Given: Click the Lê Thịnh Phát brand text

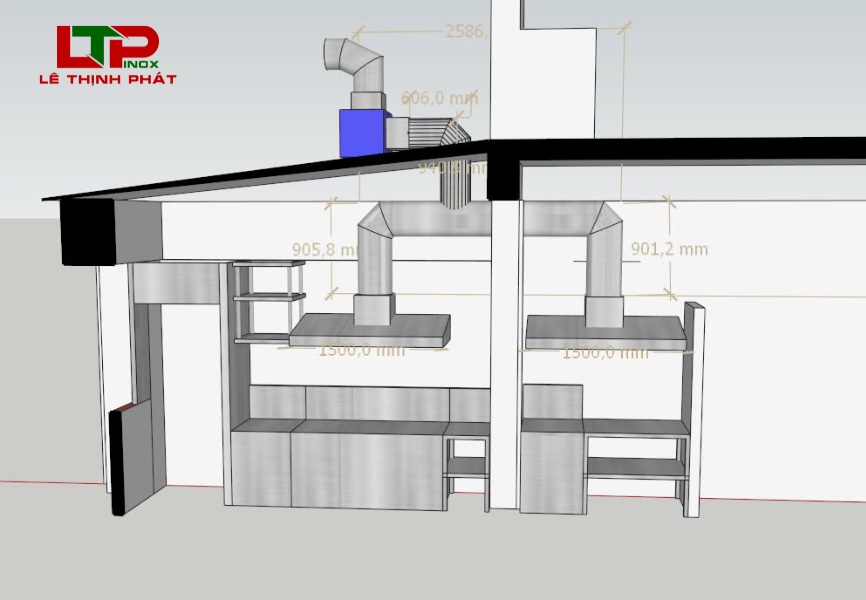Looking at the screenshot, I should coord(107,79).
